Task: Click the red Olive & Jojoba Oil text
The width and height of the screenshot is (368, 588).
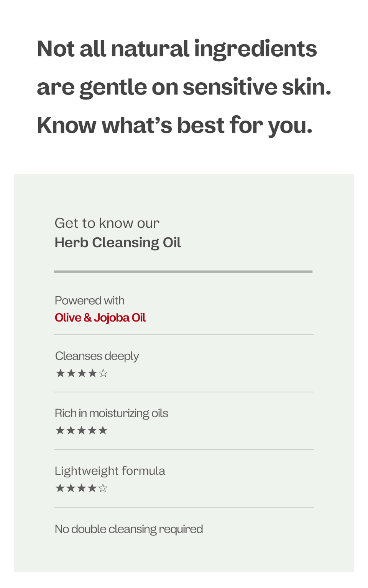Action: click(x=100, y=318)
